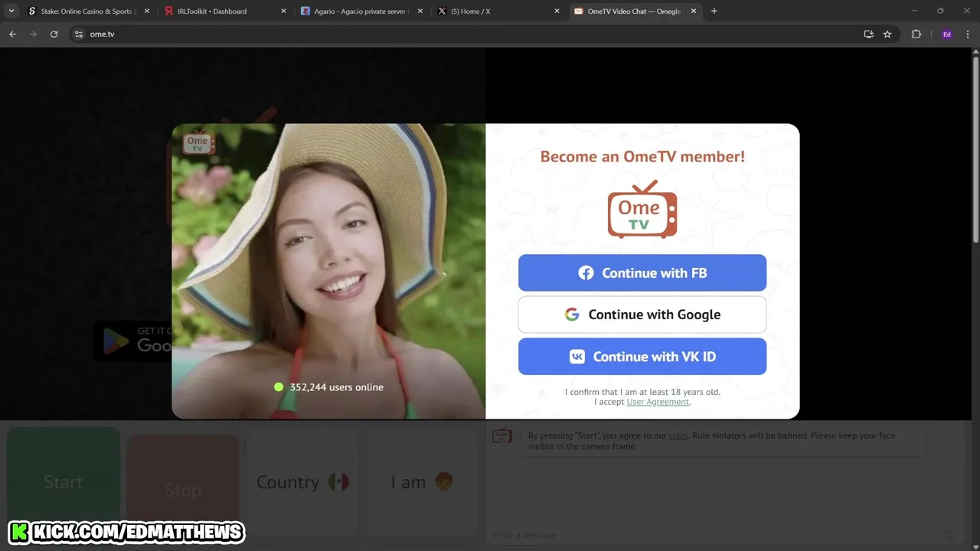Close the Stake Online Casino tab
Image resolution: width=980 pixels, height=551 pixels.
(147, 11)
